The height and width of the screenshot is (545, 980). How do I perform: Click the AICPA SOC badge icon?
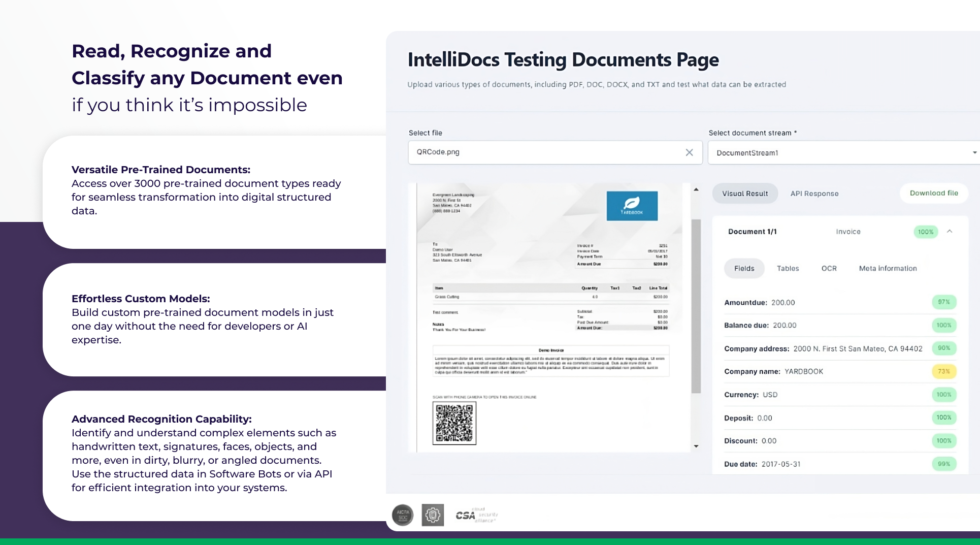point(403,515)
